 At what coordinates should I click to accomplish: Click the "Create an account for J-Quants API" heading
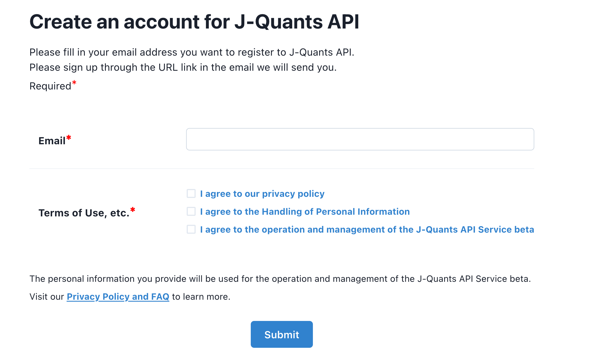pyautogui.click(x=195, y=22)
